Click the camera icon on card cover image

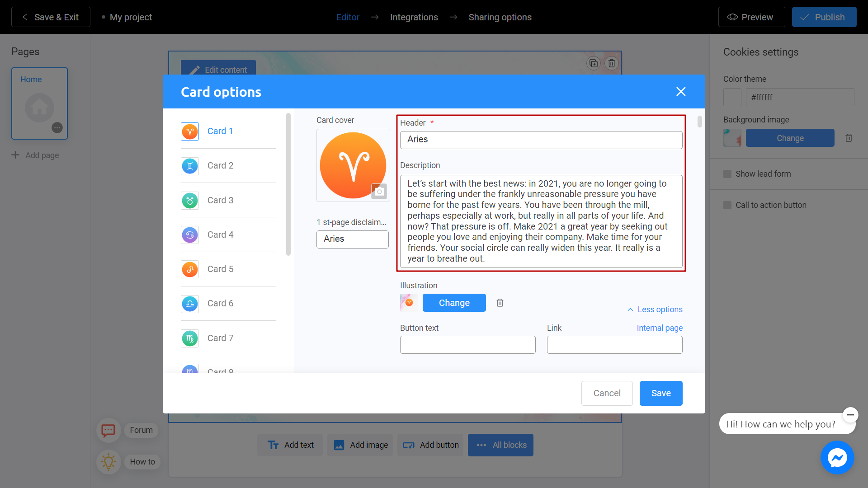[x=378, y=192]
